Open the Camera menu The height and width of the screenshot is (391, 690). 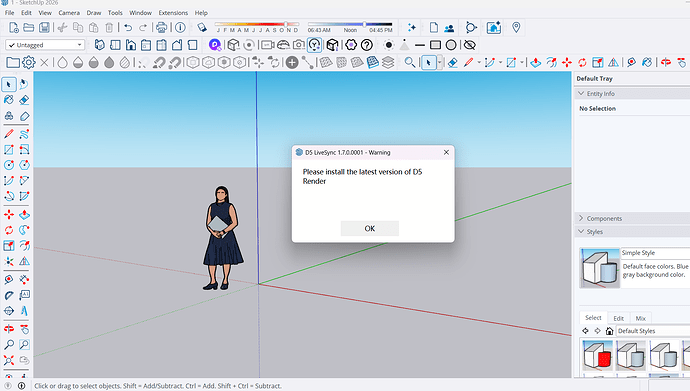pos(69,13)
